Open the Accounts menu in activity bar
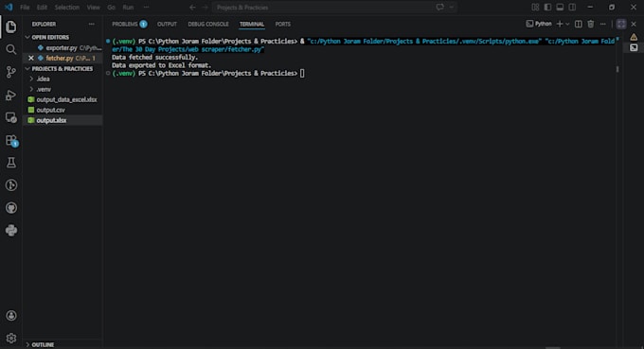The image size is (644, 349). (x=11, y=315)
